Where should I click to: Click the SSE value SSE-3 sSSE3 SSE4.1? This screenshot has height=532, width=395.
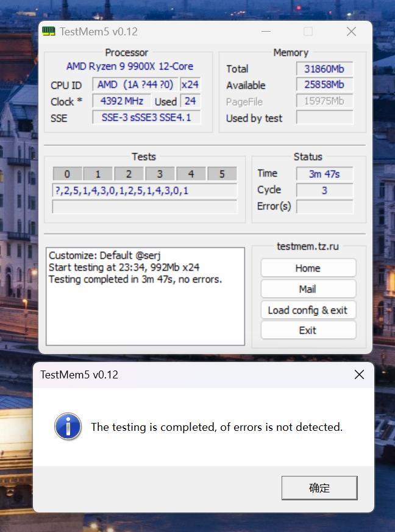(146, 118)
